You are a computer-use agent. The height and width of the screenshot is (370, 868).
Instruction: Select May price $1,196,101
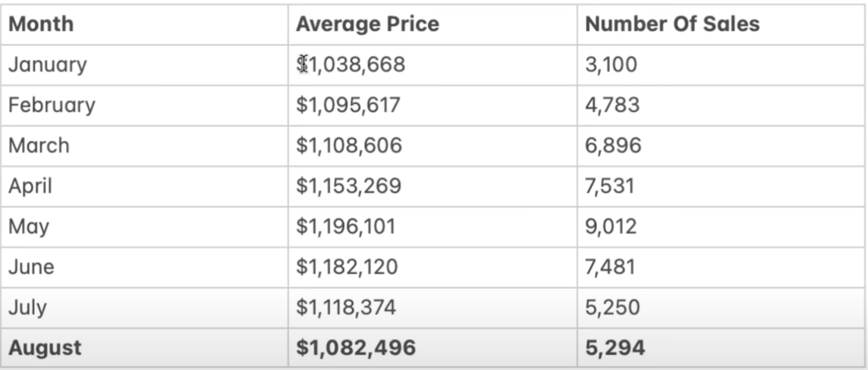[x=346, y=226]
